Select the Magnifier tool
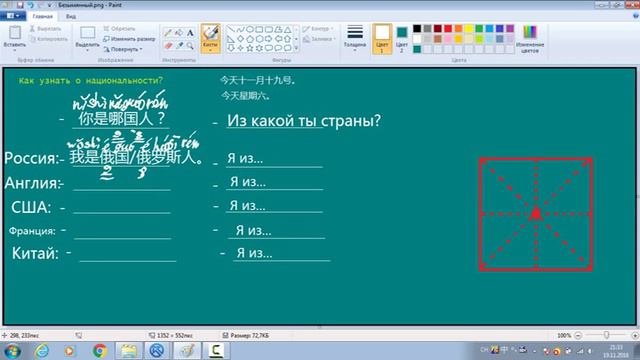Screen dimensions: 640x360 (190, 46)
